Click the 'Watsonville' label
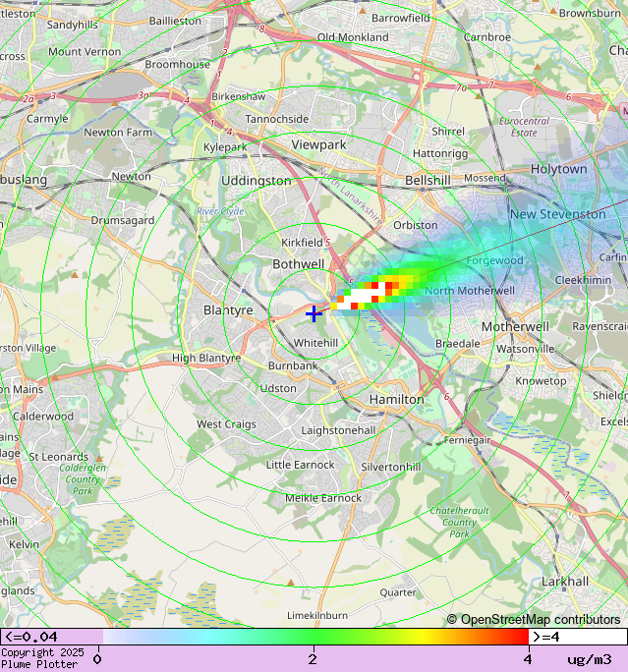The height and width of the screenshot is (672, 628). tap(525, 349)
